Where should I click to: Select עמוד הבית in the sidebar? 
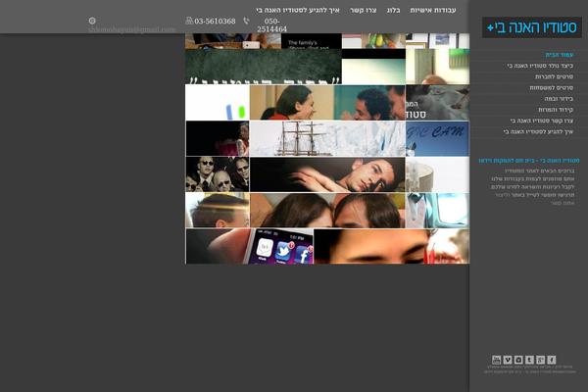(560, 55)
